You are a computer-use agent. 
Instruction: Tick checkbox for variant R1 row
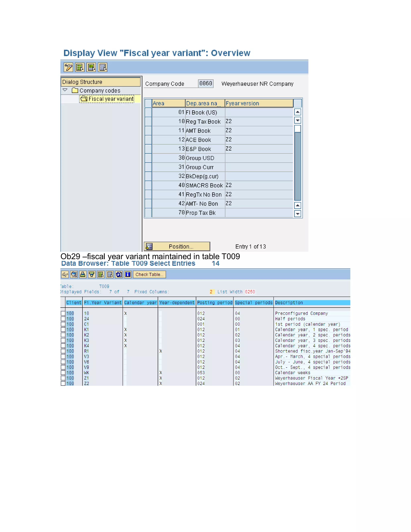[x=63, y=351]
